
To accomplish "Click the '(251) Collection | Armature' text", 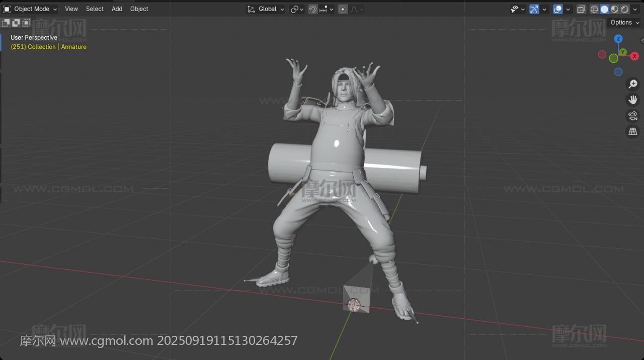I will (49, 47).
